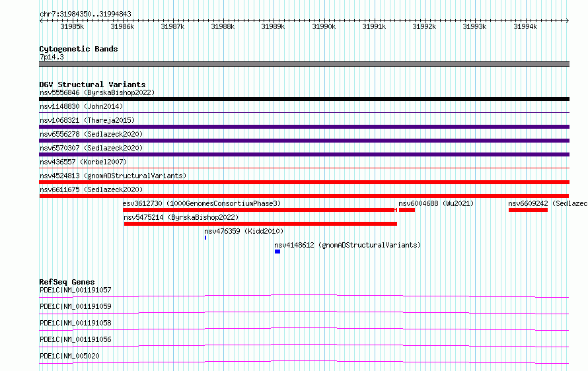Click the nsv6611675 red variant bar
The image size is (588, 371).
click(304, 196)
